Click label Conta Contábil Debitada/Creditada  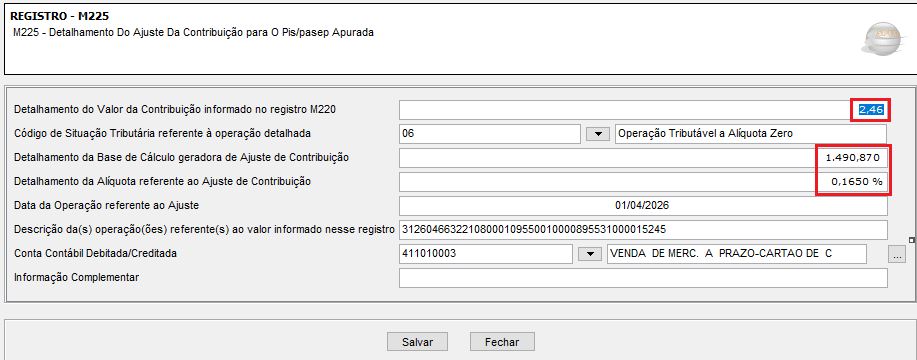tap(95, 253)
